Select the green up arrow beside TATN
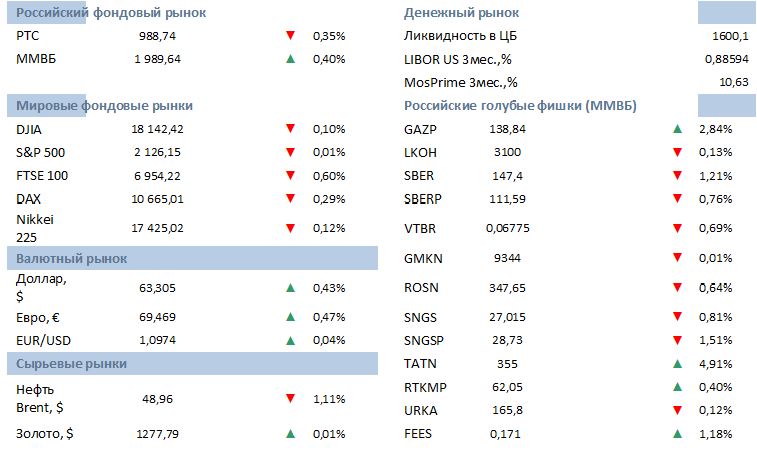The image size is (757, 455). 677,363
